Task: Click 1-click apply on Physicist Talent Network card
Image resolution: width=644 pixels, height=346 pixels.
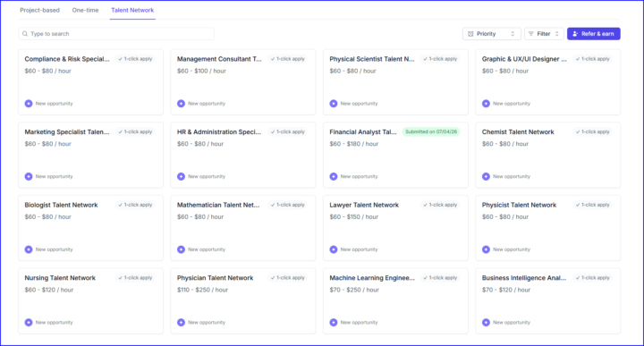Action: click(x=593, y=205)
